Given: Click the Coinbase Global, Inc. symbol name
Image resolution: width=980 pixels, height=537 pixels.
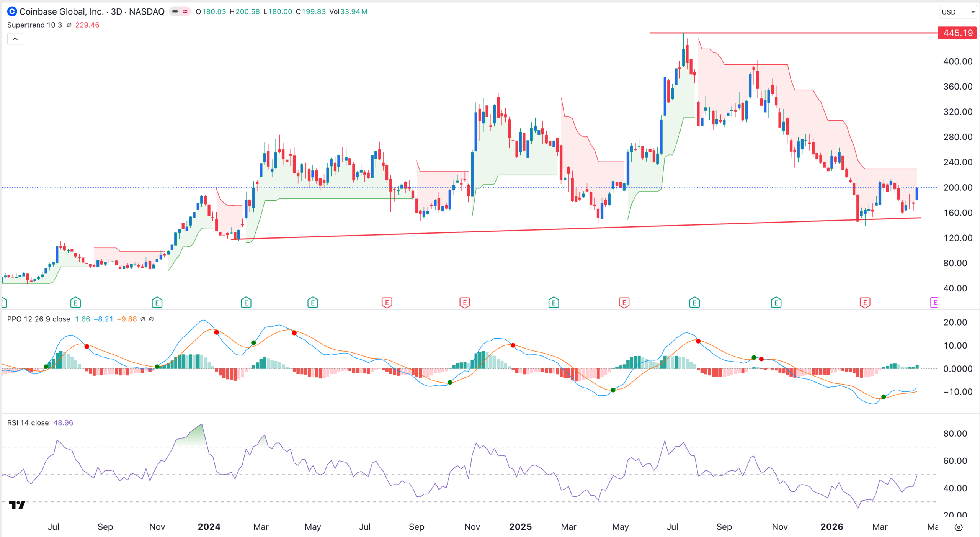Looking at the screenshot, I should [61, 11].
